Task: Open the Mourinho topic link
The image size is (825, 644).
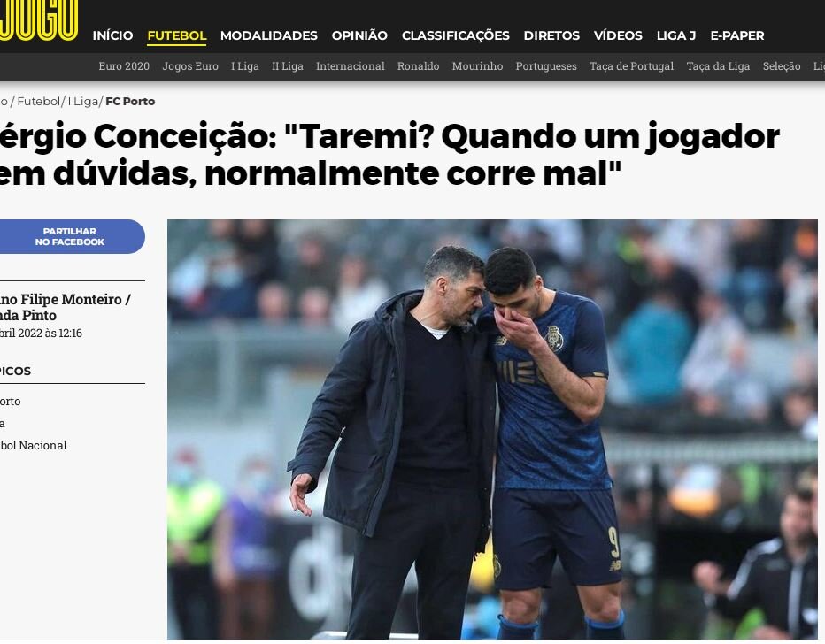Action: point(477,66)
